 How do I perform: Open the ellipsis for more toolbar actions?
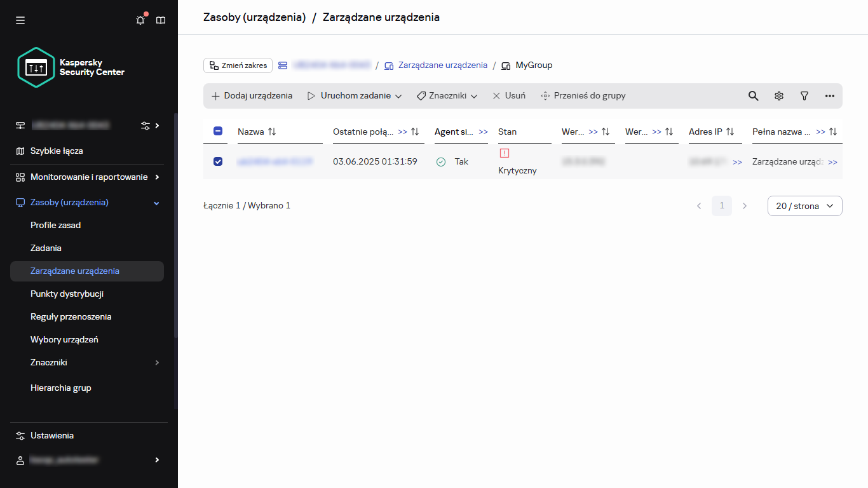tap(830, 95)
